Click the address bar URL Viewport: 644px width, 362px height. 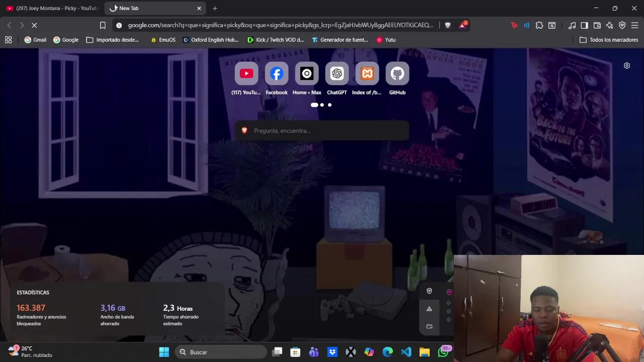[x=280, y=25]
